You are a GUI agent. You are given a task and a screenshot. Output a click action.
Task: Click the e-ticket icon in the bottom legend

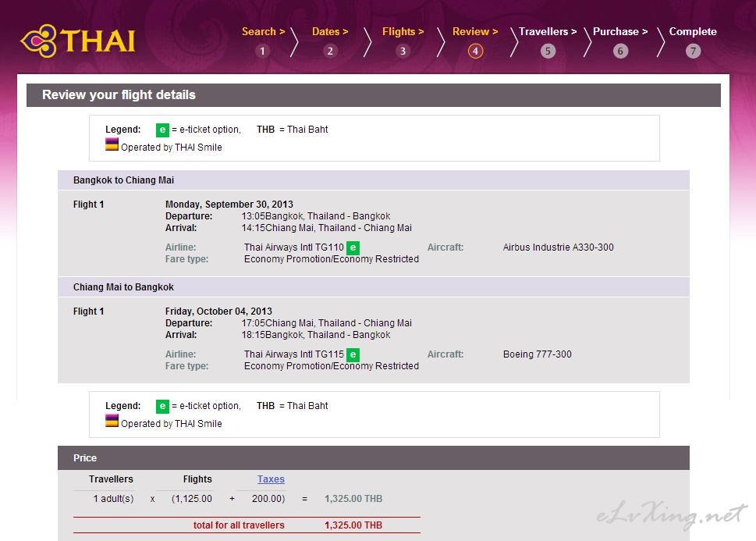(162, 407)
